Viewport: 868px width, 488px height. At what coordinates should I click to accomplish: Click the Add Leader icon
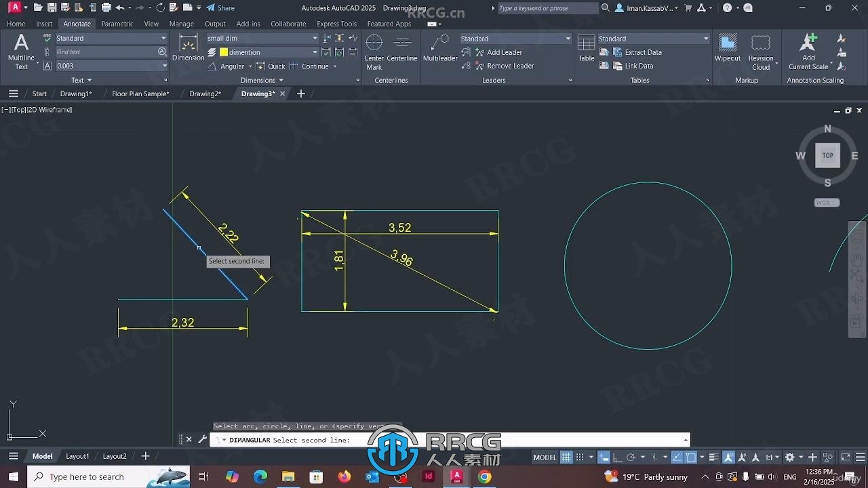tap(479, 52)
